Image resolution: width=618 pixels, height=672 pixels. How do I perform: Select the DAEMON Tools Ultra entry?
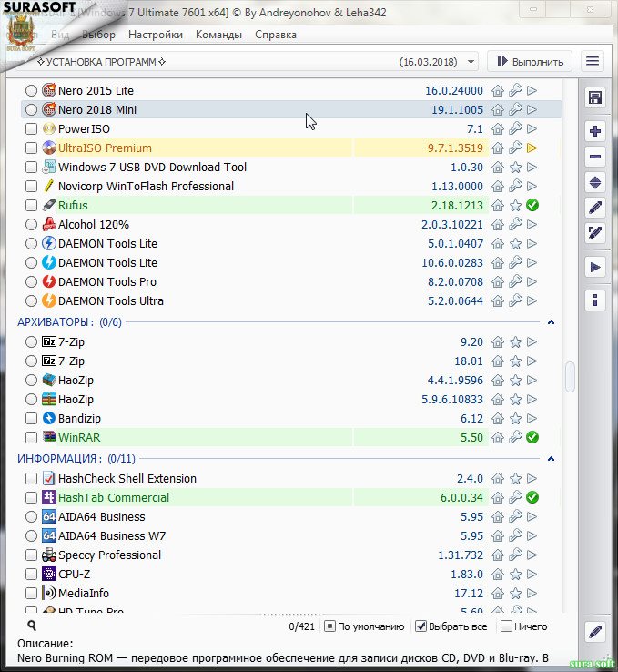coord(110,301)
